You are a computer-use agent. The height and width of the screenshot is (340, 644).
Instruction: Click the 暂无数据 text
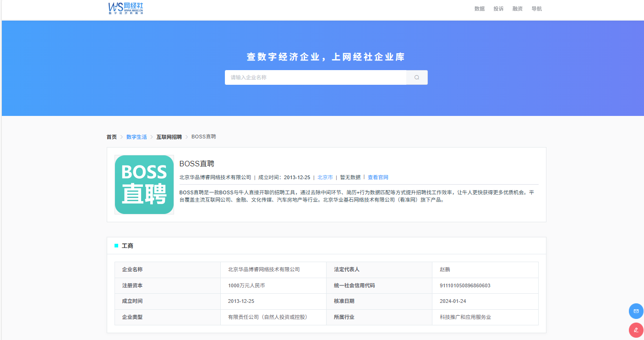coord(350,177)
